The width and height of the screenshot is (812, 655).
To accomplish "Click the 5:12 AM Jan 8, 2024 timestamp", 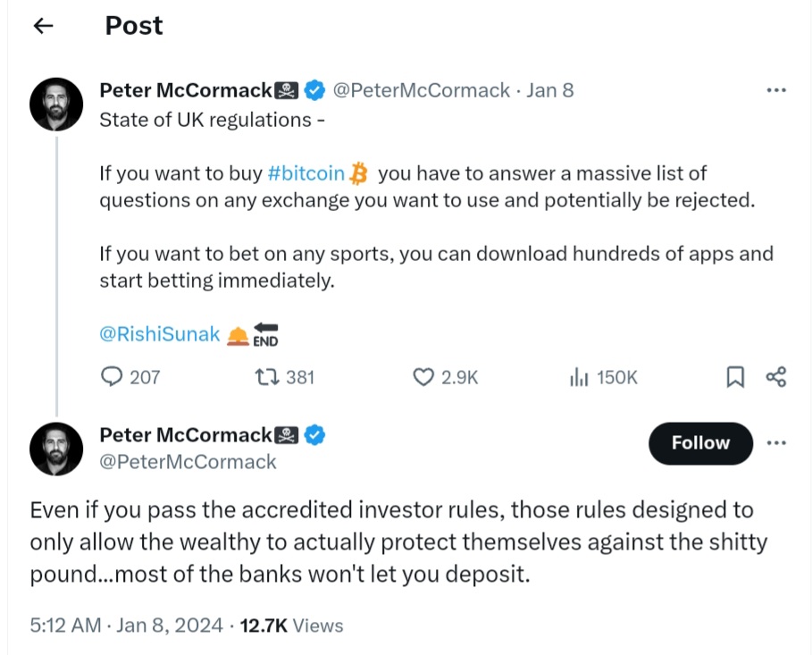I will (x=126, y=626).
